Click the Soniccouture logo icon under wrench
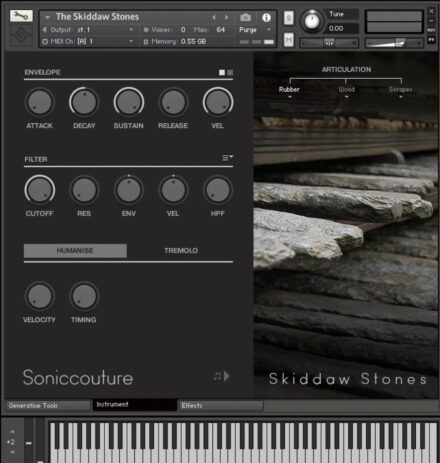The width and height of the screenshot is (440, 463). [x=21, y=35]
